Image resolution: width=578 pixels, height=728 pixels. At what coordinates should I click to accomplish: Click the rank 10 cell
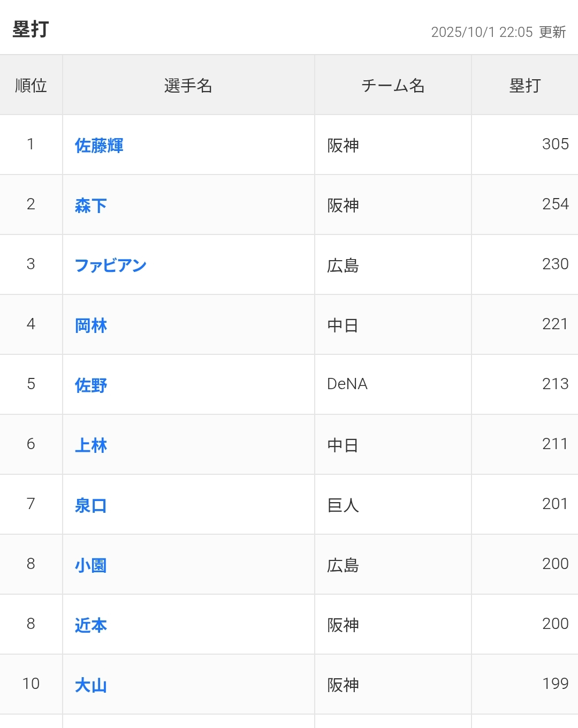click(31, 684)
